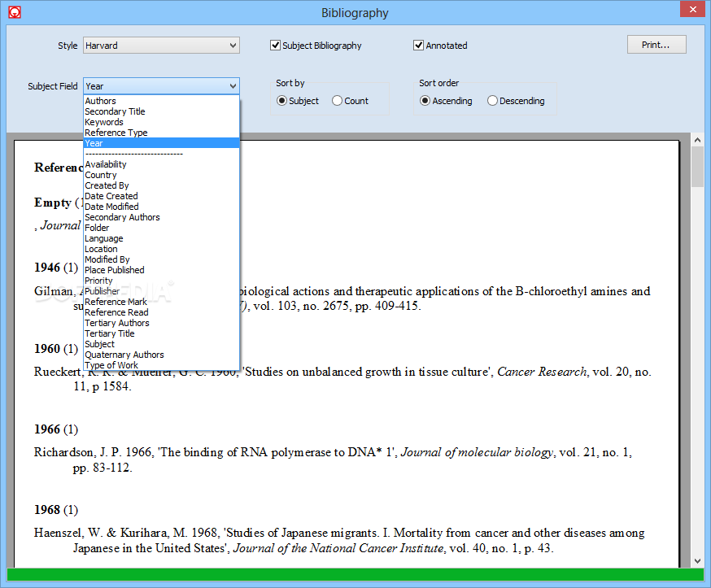Click 'Journal of the National Cancer Institute' text
711x588 pixels.
click(x=338, y=549)
